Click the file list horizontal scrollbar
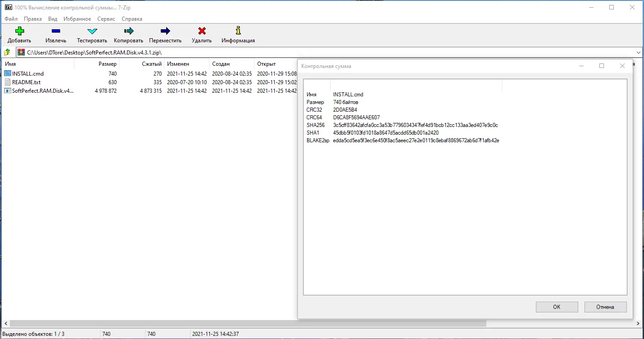The image size is (644, 339). (x=248, y=323)
